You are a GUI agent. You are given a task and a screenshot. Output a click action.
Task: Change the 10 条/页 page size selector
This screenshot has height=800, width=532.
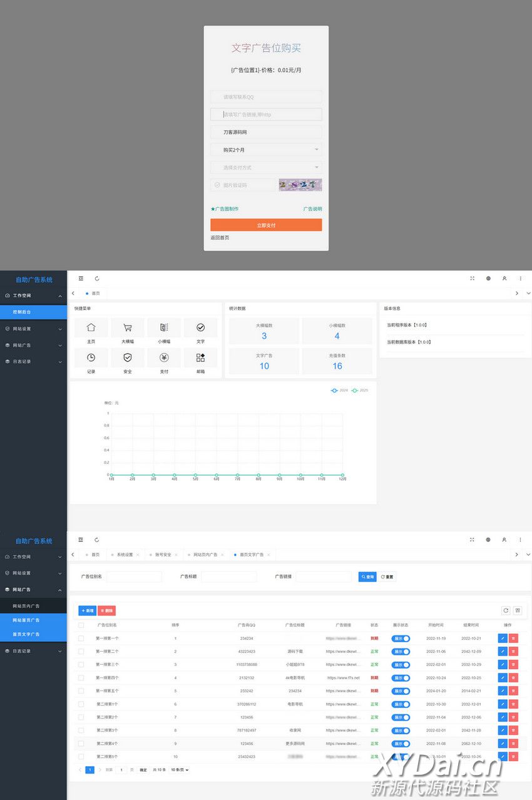tap(180, 770)
